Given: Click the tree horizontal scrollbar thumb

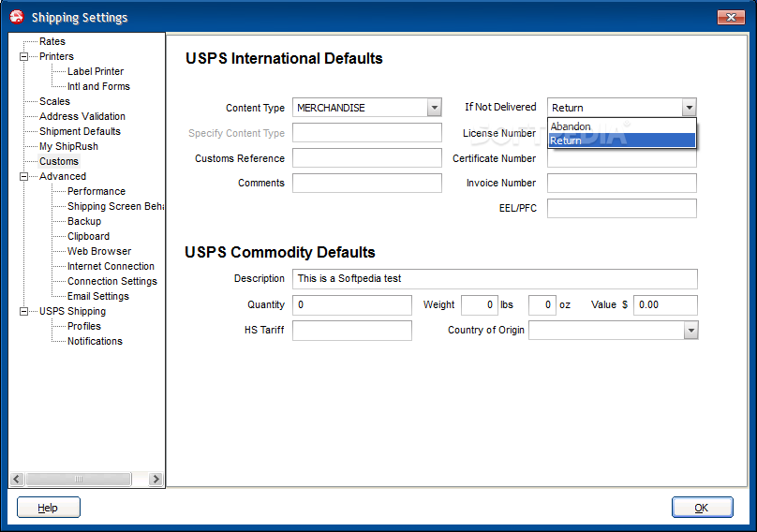Looking at the screenshot, I should [79, 479].
